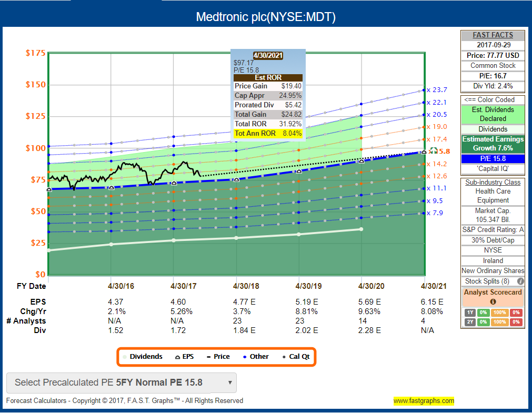Click the Est ROR tooltip header
This screenshot has width=532, height=413.
click(268, 77)
